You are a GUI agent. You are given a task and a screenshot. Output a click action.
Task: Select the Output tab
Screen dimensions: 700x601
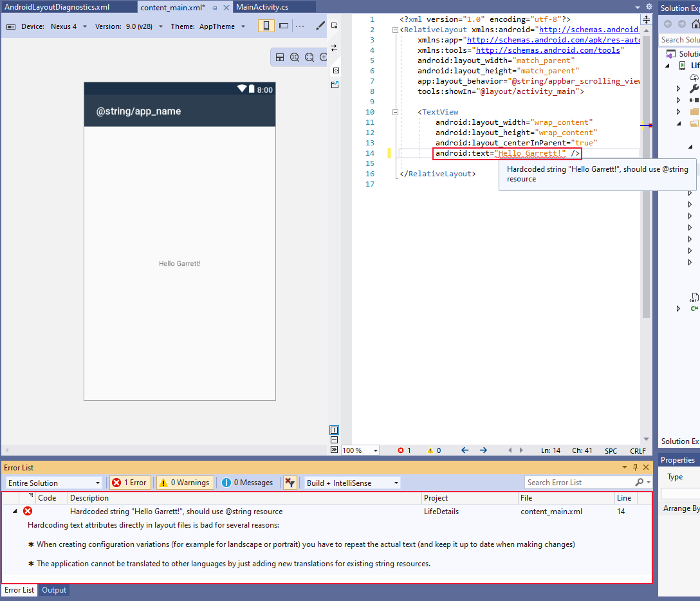pos(53,590)
